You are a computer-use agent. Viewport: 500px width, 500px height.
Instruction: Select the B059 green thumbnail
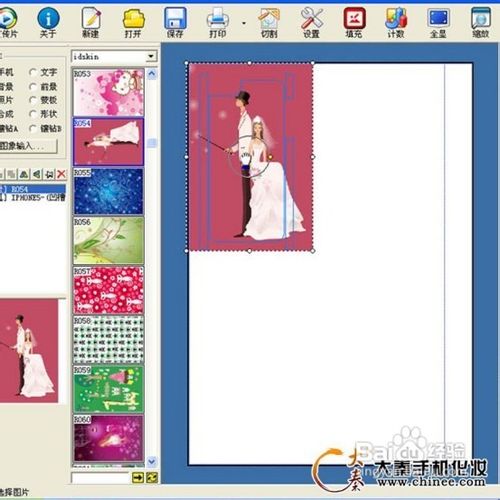point(109,389)
